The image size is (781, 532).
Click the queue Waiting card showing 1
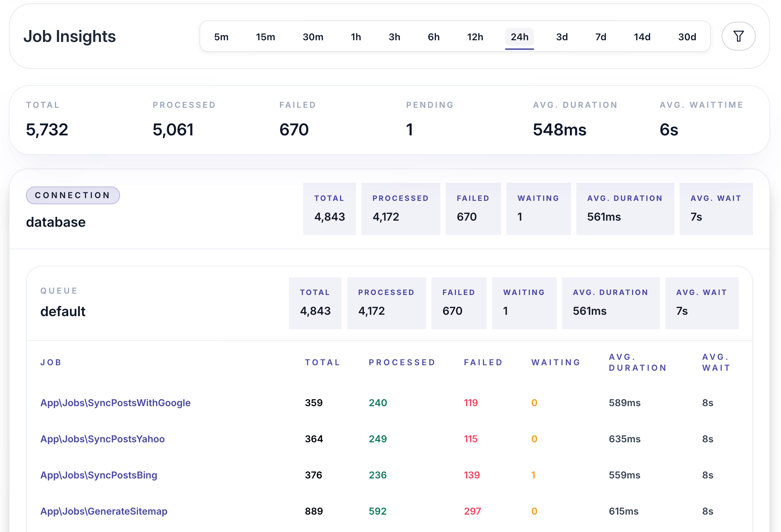[x=524, y=303]
